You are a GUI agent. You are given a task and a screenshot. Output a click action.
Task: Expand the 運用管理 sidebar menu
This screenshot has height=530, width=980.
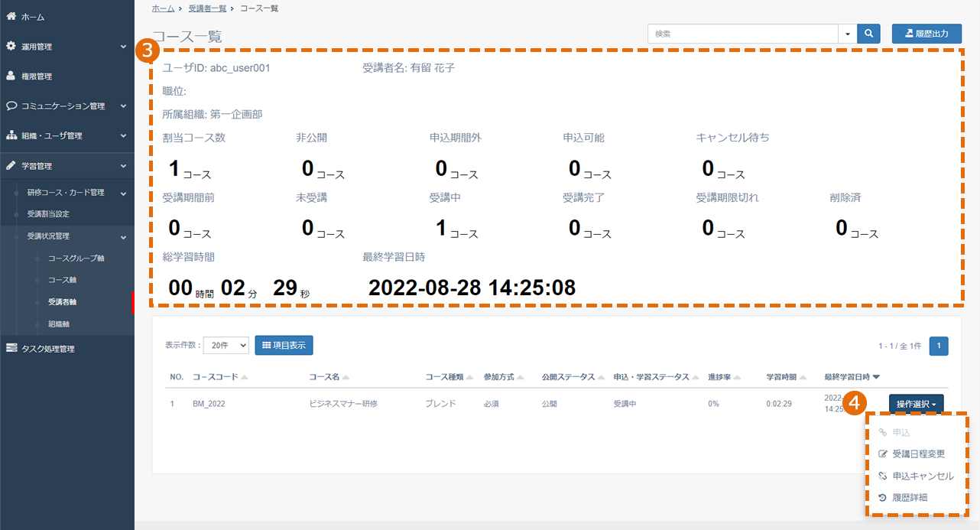pos(67,46)
